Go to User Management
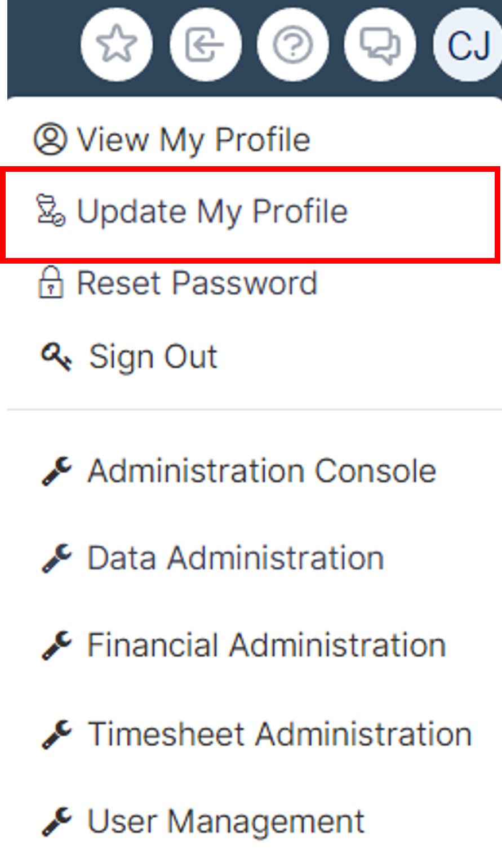 (x=226, y=821)
